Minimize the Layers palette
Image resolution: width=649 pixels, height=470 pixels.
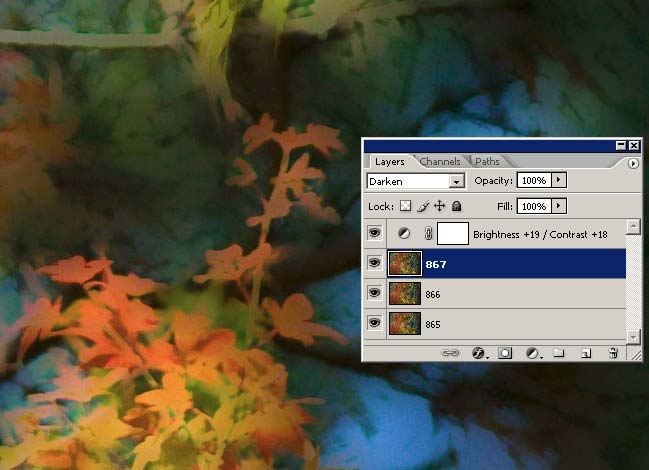[x=621, y=145]
